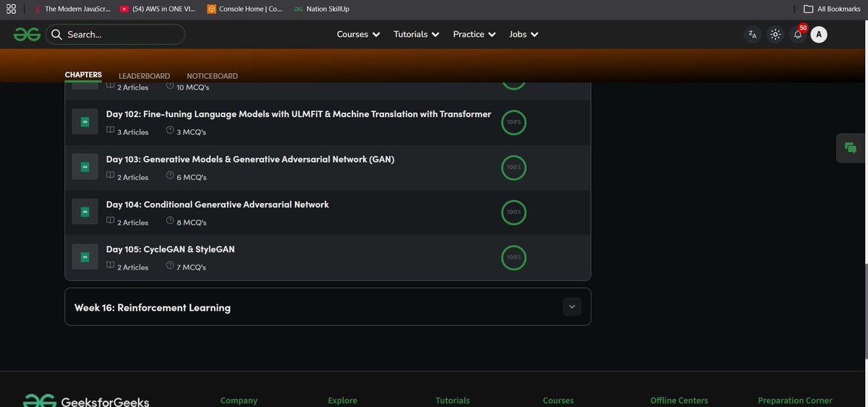This screenshot has height=407, width=868.
Task: Open Day 102 Fine-tuning Language Models chapter
Action: tap(299, 114)
